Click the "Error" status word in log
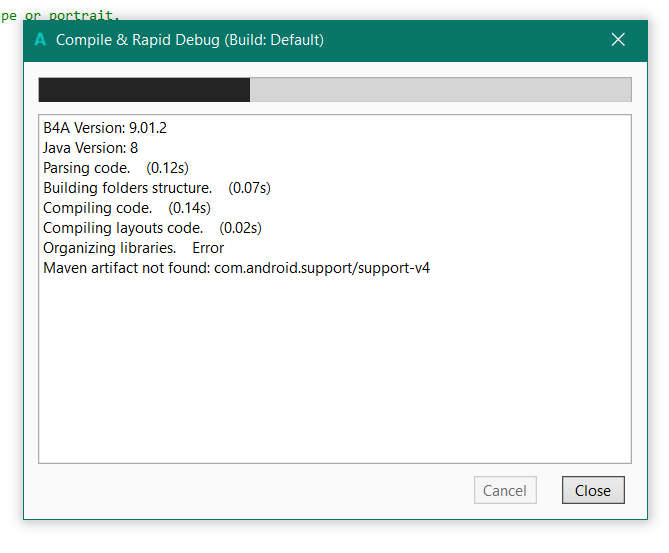 208,248
